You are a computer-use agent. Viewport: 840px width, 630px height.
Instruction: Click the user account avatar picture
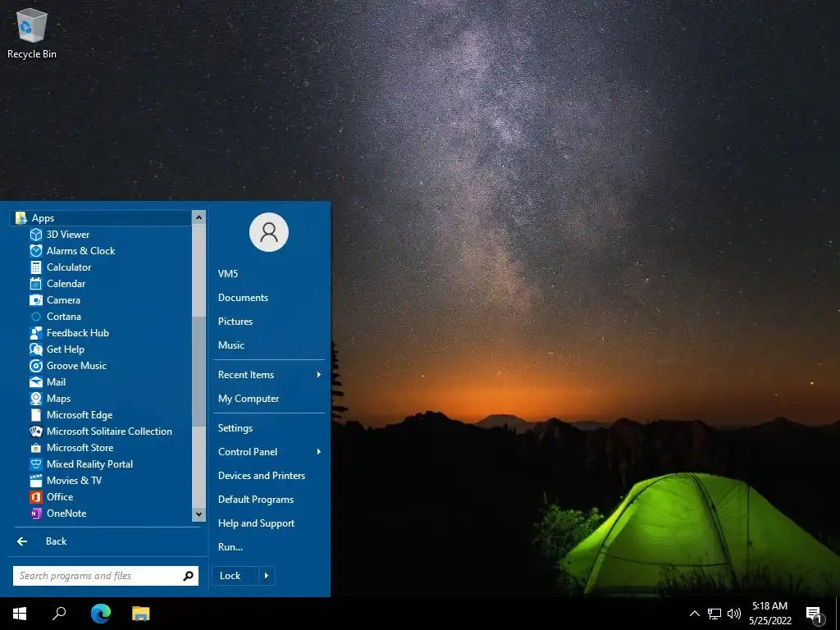(269, 232)
